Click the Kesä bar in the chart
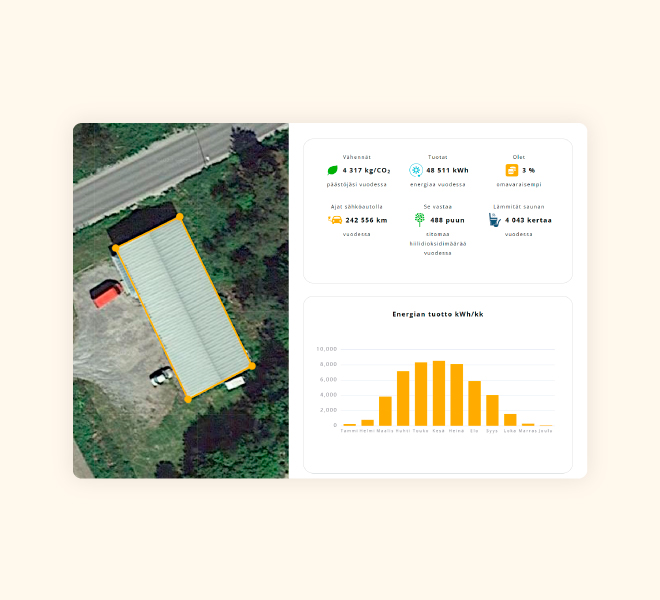This screenshot has height=600, width=660. click(x=438, y=394)
